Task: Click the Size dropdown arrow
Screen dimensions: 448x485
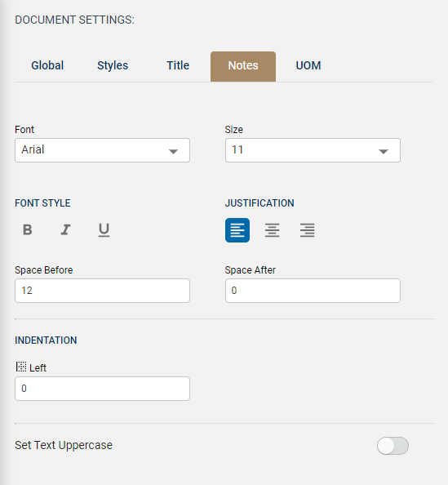Action: [x=384, y=152]
